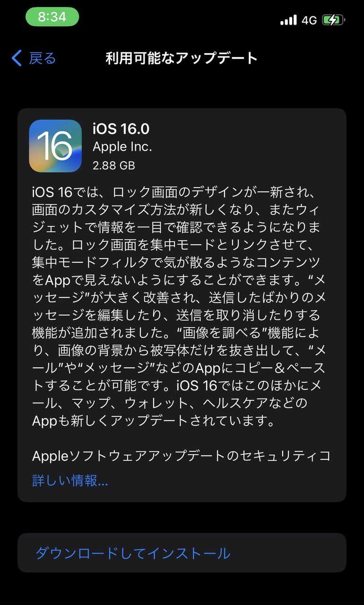
Task: Open the 詳しい情報... link
Action: 70,481
